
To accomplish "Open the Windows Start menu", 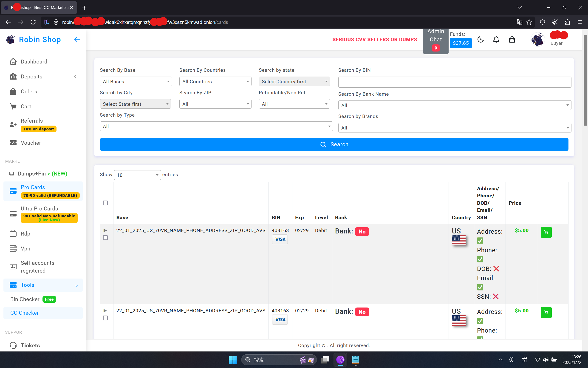I will pos(232,360).
